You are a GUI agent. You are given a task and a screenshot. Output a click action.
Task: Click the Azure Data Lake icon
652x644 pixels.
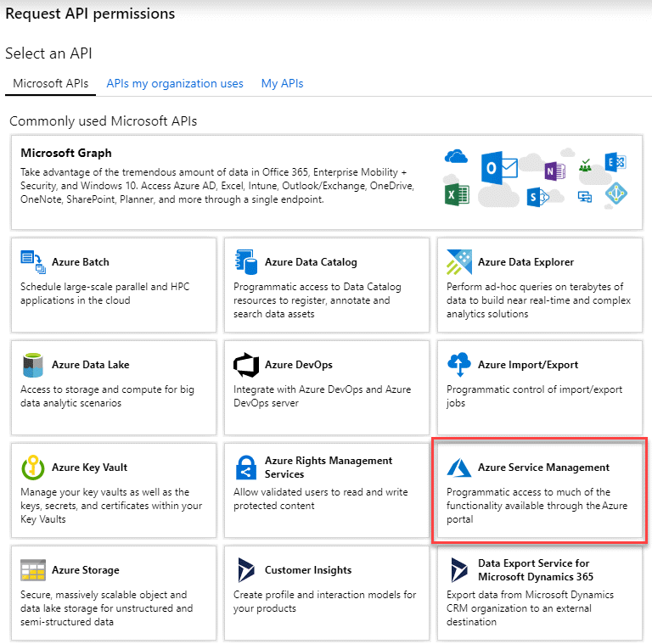pyautogui.click(x=32, y=365)
